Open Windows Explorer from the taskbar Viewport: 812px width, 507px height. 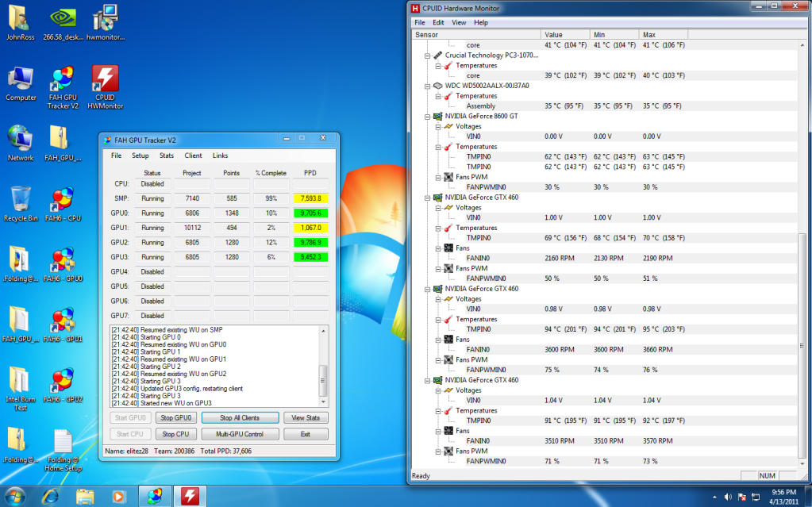pyautogui.click(x=85, y=497)
